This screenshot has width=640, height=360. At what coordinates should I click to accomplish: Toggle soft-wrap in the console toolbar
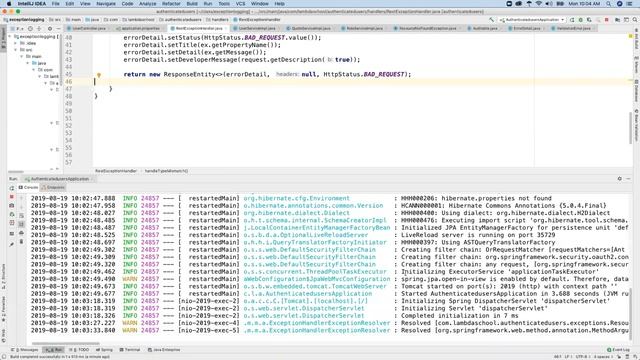click(x=22, y=215)
